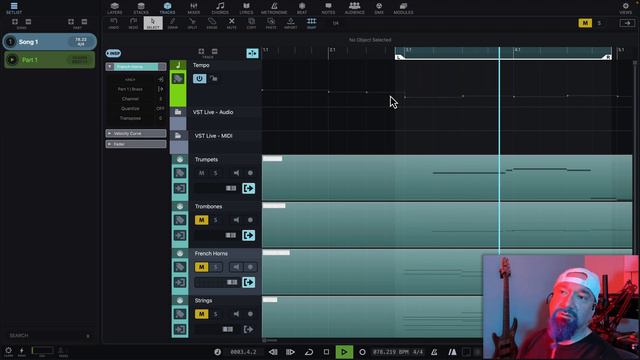Jump to previous marker in transport

tap(273, 351)
